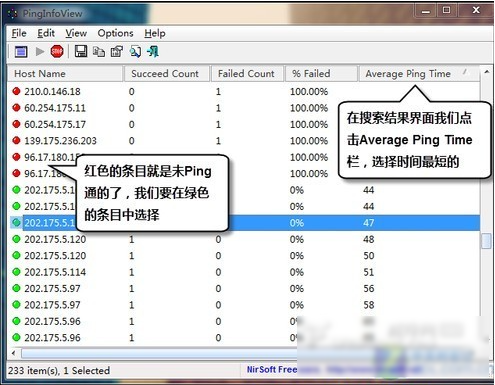This screenshot has width=495, height=385.
Task: Click 100.00% failed value for 210.0.146.18
Action: click(x=309, y=91)
